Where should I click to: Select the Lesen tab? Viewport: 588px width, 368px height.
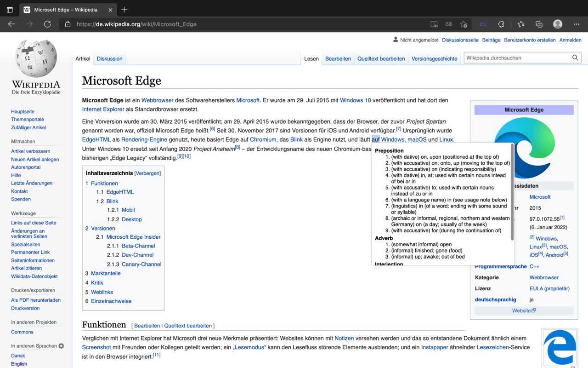coord(311,59)
